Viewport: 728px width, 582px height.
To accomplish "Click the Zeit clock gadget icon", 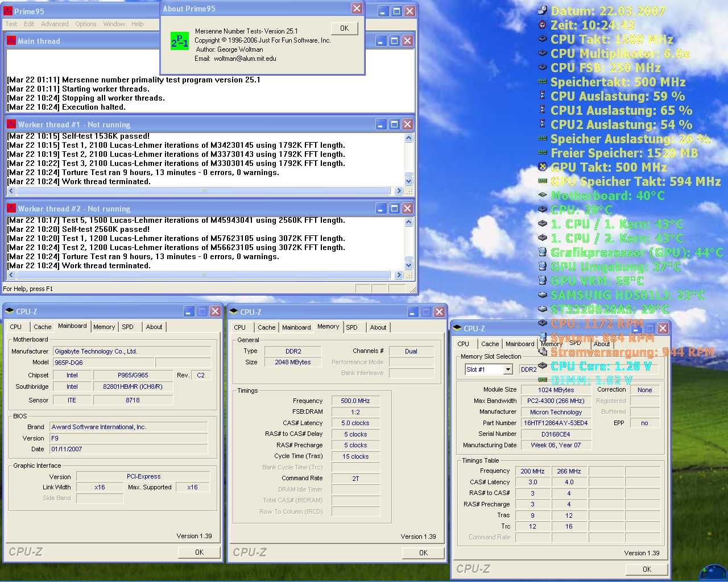I will point(543,24).
